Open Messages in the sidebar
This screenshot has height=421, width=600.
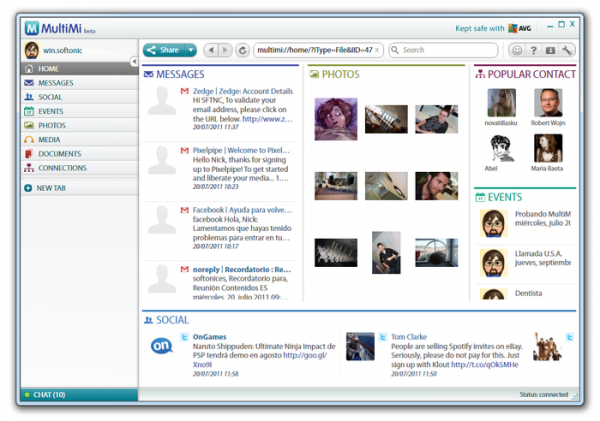point(79,83)
